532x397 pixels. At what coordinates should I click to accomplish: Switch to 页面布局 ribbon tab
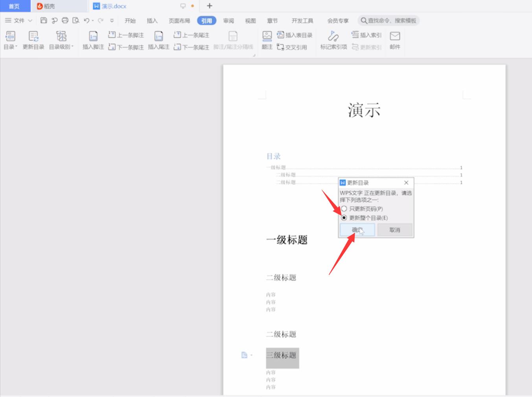(x=179, y=21)
